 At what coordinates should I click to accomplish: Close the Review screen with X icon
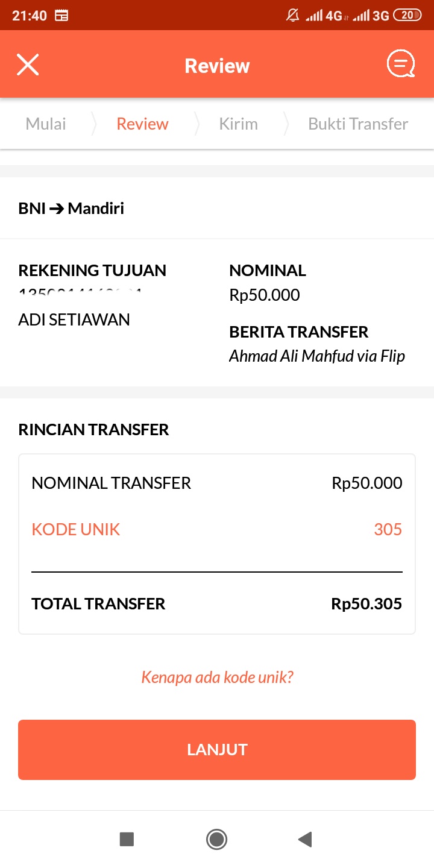point(28,64)
